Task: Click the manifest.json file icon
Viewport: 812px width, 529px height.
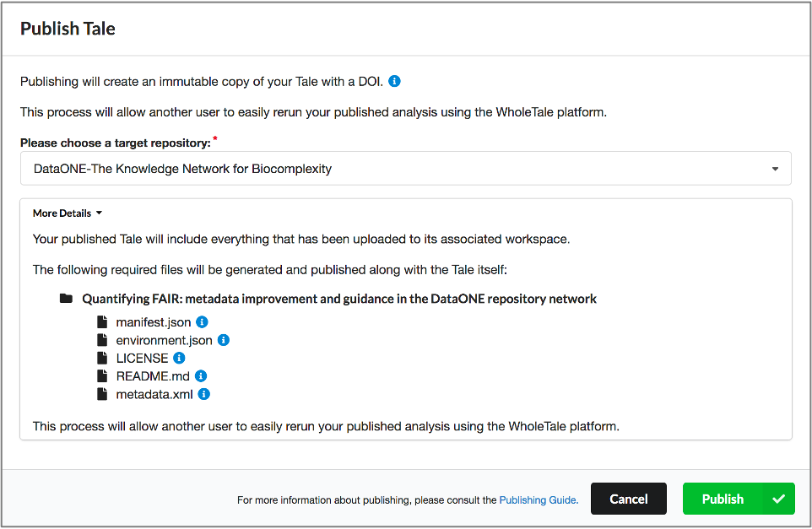Action: [102, 322]
